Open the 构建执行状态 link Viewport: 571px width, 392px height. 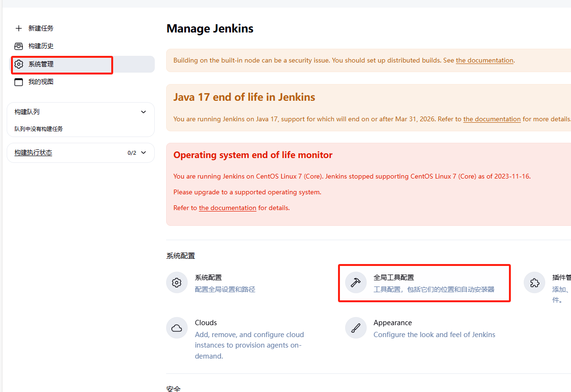33,153
